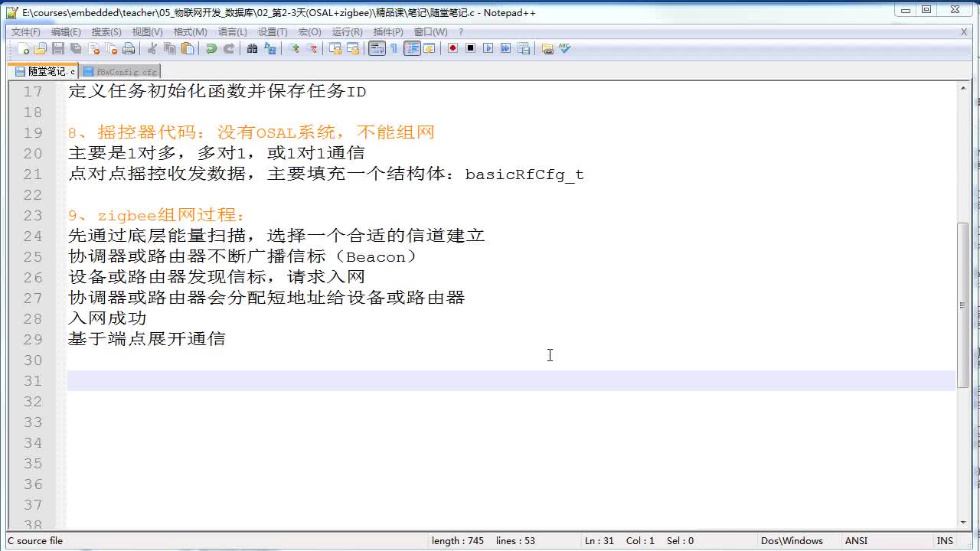Click the Open file toolbar icon
Viewport: 980px width, 551px height.
coord(41,48)
